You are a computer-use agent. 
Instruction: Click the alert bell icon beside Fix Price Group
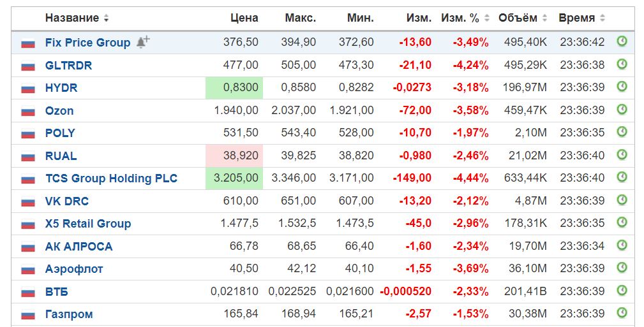tap(143, 42)
